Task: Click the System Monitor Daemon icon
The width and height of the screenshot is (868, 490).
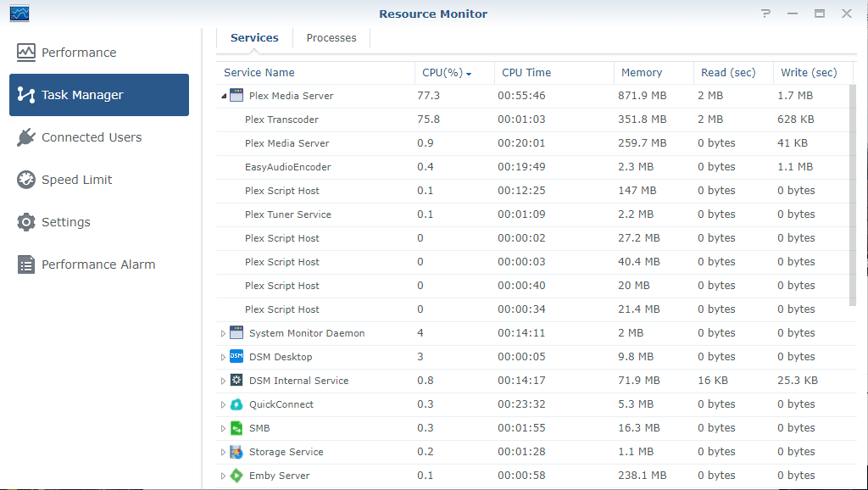Action: coord(236,333)
